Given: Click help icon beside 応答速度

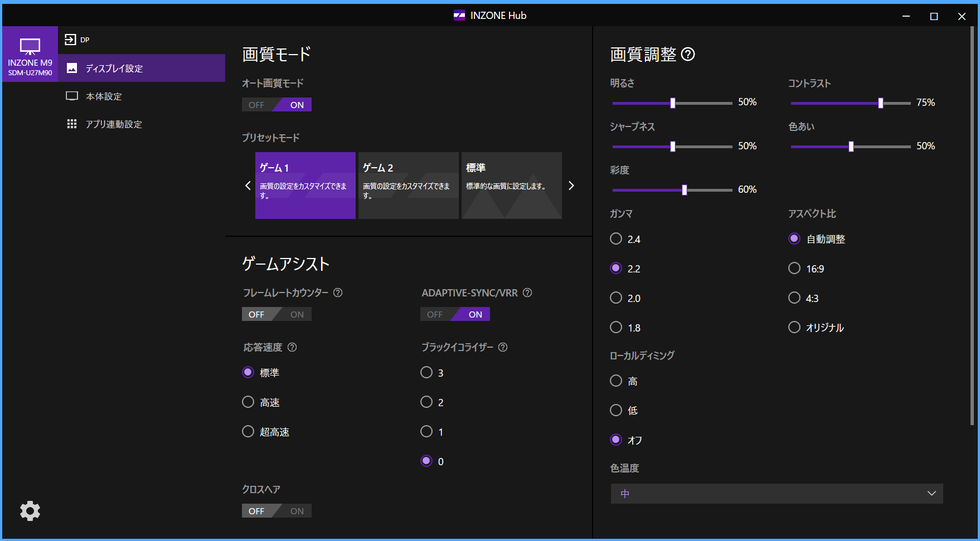Looking at the screenshot, I should point(292,347).
